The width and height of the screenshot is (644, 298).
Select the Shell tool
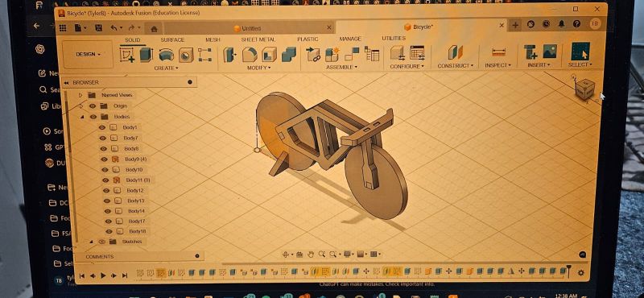point(269,55)
